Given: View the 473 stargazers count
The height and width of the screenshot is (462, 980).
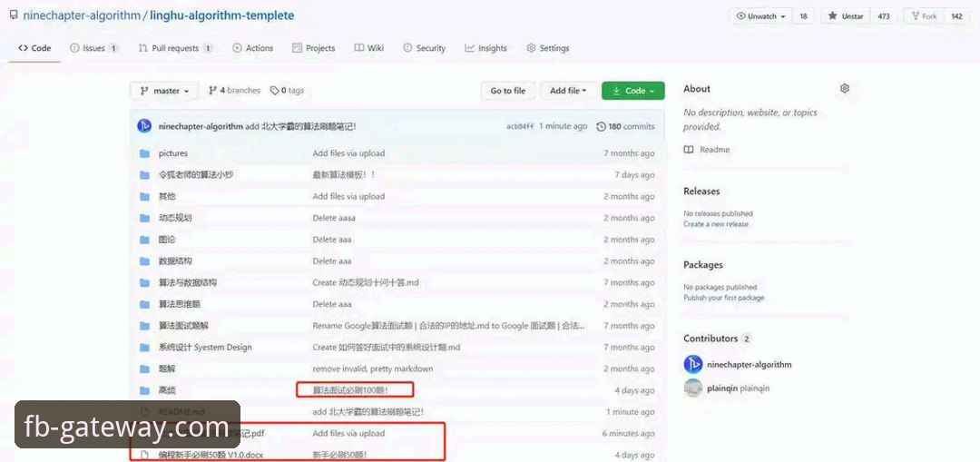Looking at the screenshot, I should click(884, 17).
